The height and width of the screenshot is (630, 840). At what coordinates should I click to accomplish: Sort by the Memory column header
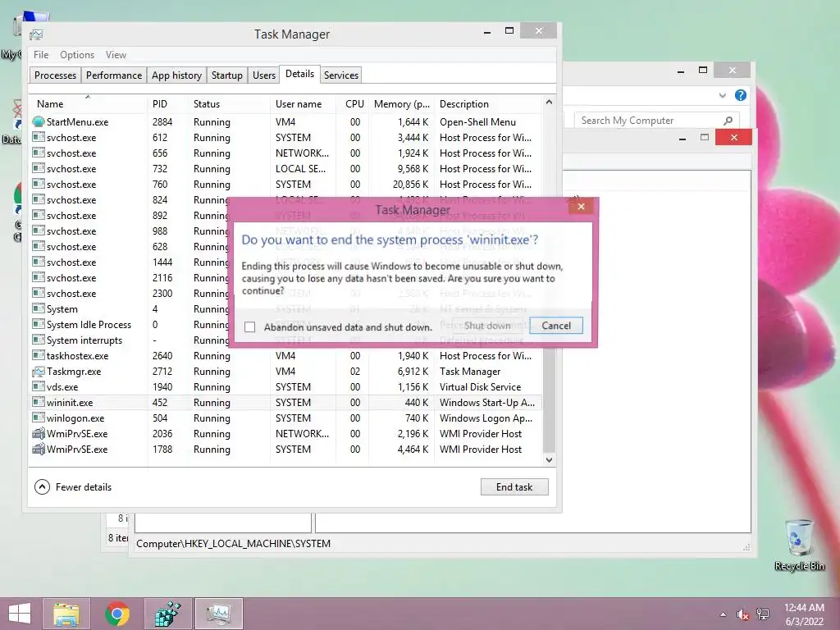point(401,104)
